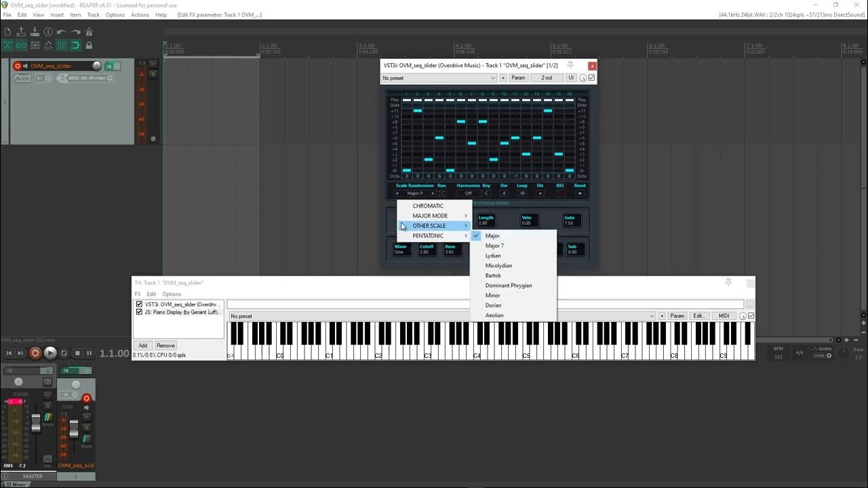Screen dimensions: 868x488
Task: Expand MAJOR MODE submenu
Action: coord(434,216)
